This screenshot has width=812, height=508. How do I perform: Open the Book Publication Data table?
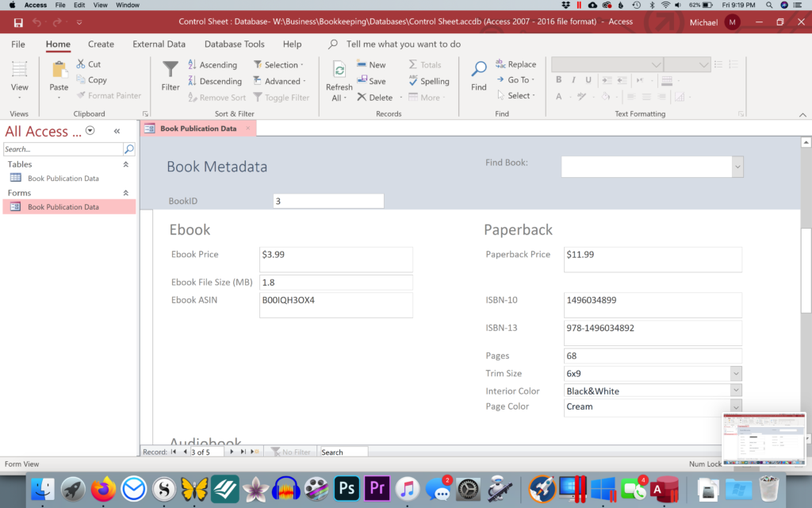tap(63, 179)
